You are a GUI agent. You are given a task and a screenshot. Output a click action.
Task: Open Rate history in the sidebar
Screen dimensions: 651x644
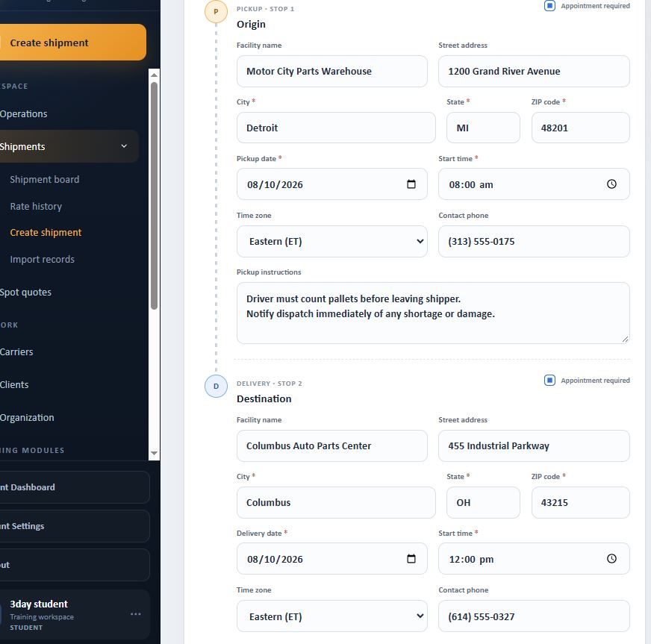[x=36, y=207]
